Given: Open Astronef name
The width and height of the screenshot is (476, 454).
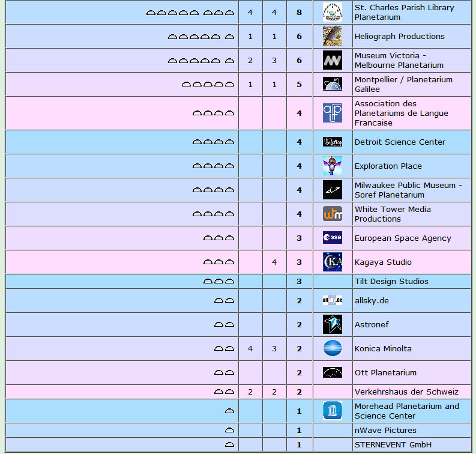Looking at the screenshot, I should (372, 324).
